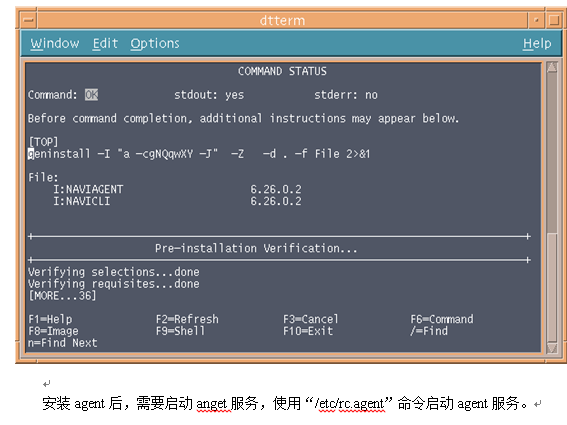Image resolution: width=567 pixels, height=425 pixels.
Task: Click the I:NAVICLI file entry
Action: pos(82,201)
